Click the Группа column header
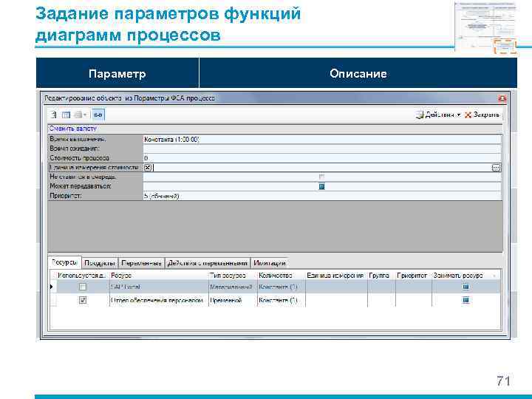The height and width of the screenshot is (399, 532). click(381, 276)
